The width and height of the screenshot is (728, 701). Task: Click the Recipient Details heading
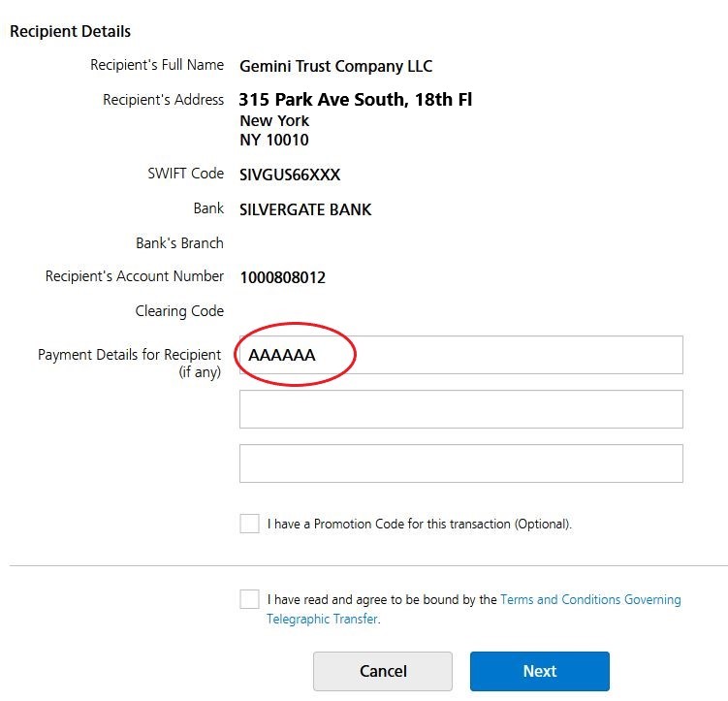click(x=70, y=32)
